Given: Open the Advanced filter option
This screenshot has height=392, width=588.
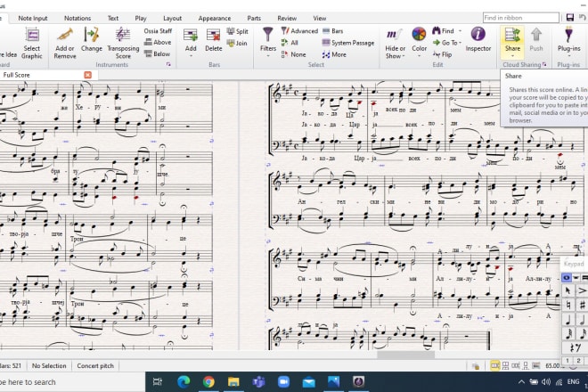Looking at the screenshot, I should point(299,31).
